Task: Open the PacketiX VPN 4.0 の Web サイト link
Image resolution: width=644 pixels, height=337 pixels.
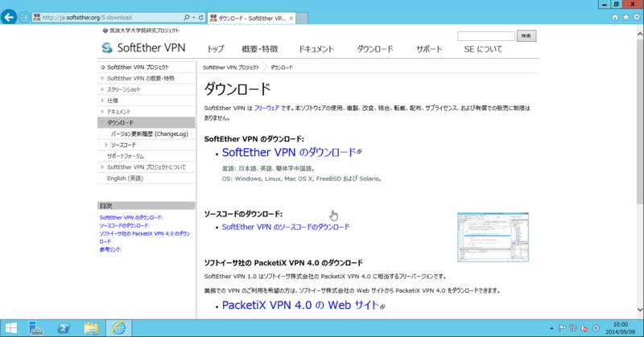Action: 300,306
